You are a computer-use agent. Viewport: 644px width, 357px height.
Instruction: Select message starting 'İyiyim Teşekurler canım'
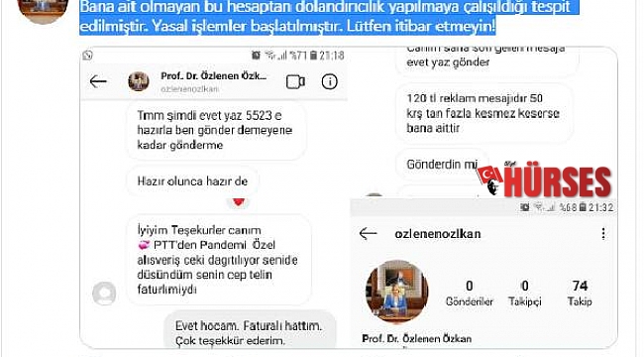[x=219, y=260]
